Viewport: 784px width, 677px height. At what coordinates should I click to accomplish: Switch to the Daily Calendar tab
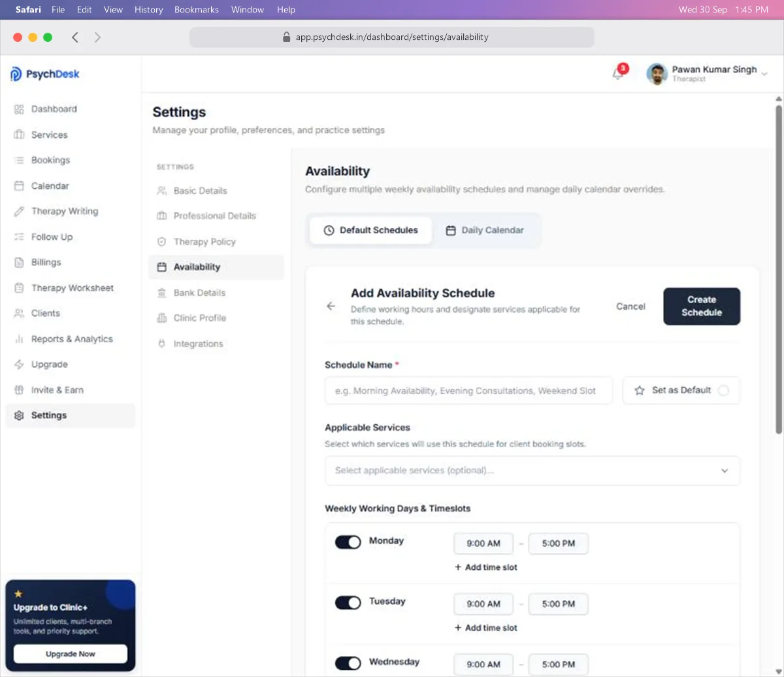coord(485,230)
